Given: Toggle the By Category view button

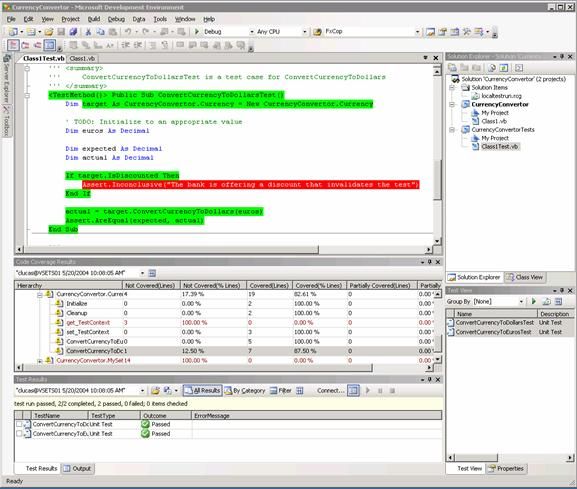Looking at the screenshot, I should (x=245, y=390).
